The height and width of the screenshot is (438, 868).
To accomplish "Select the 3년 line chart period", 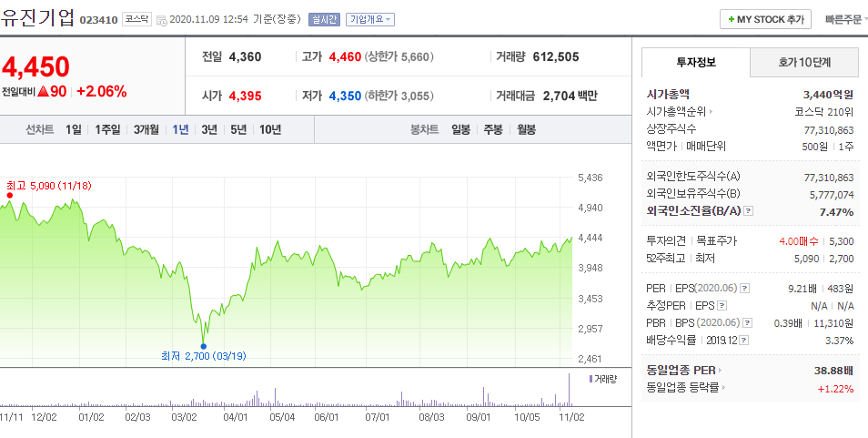I will click(209, 130).
